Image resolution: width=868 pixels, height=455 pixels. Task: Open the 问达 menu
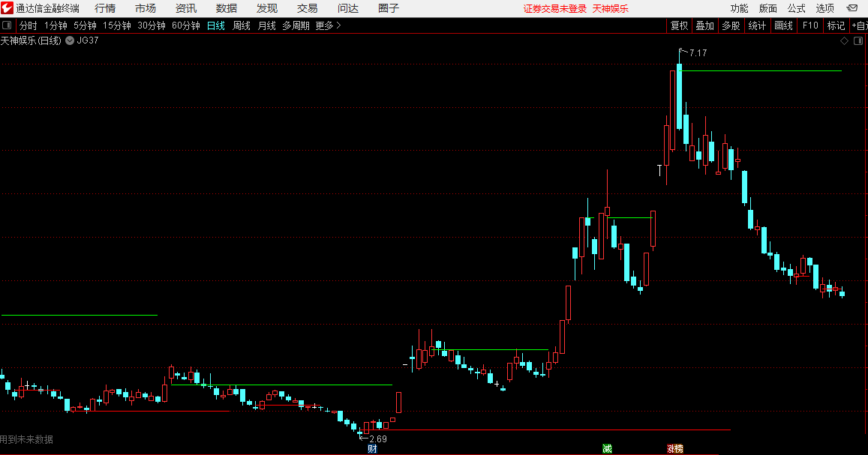click(x=348, y=8)
